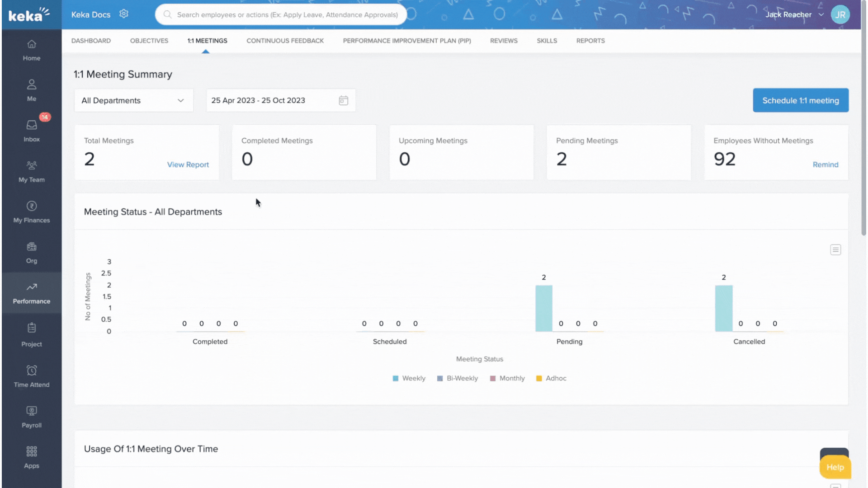Image resolution: width=868 pixels, height=488 pixels.
Task: Click the View Report link
Action: tap(188, 165)
